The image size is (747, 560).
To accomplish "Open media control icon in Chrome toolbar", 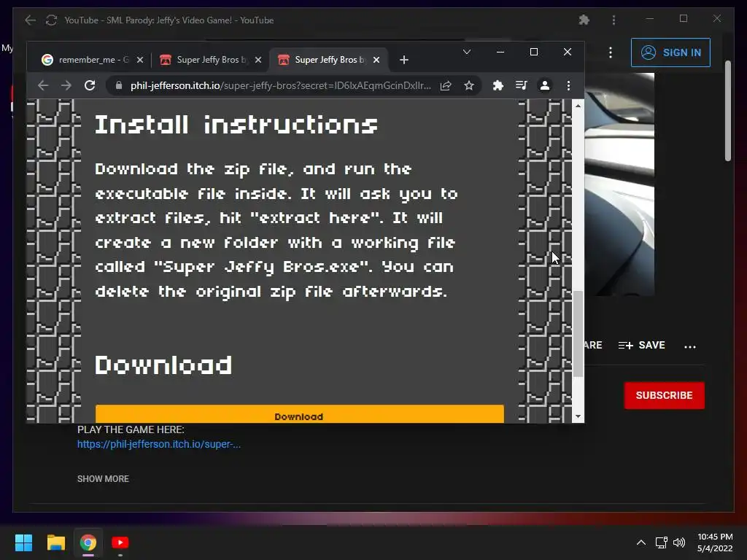I will [x=521, y=86].
